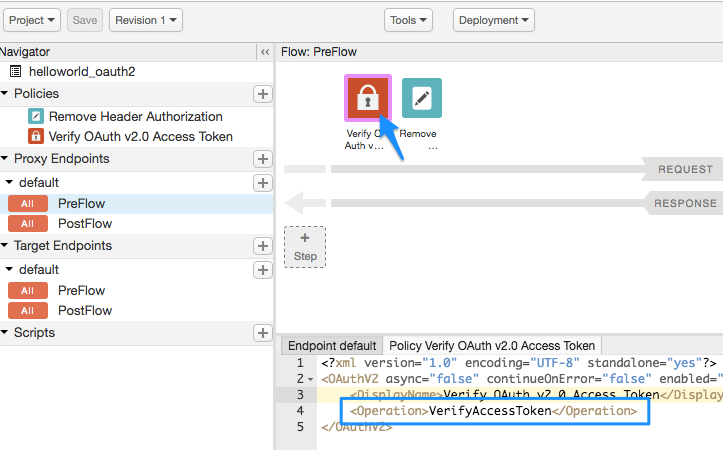The width and height of the screenshot is (723, 450).
Task: Switch to Endpoint default tab
Action: pyautogui.click(x=332, y=346)
